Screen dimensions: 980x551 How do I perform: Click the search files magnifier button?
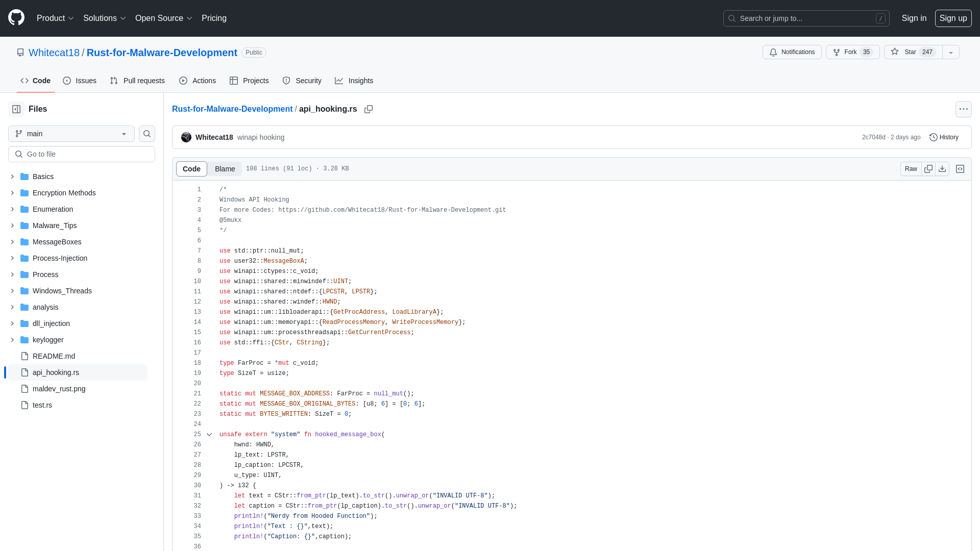tap(147, 134)
